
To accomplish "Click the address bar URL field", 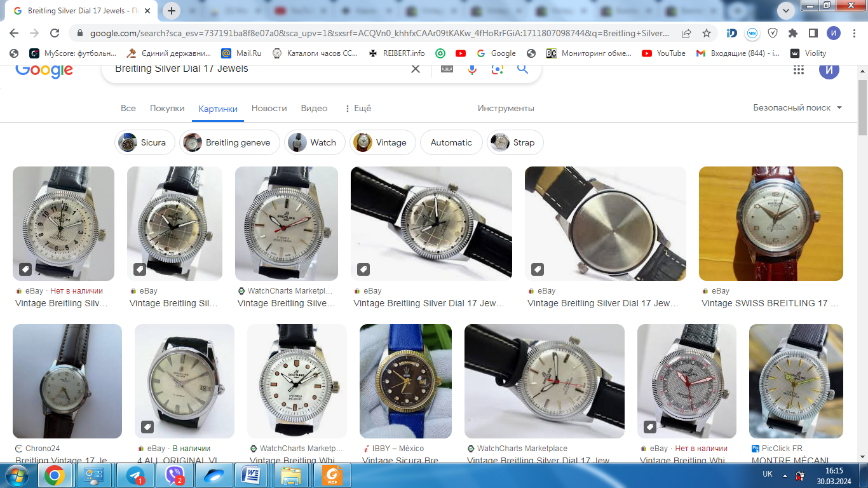I will coord(379,33).
